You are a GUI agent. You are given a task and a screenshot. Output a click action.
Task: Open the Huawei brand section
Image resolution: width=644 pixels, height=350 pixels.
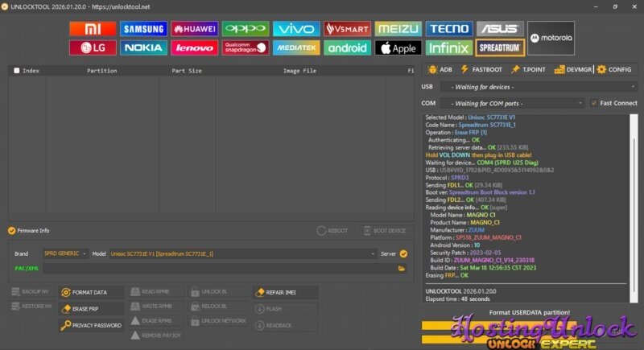coord(194,28)
